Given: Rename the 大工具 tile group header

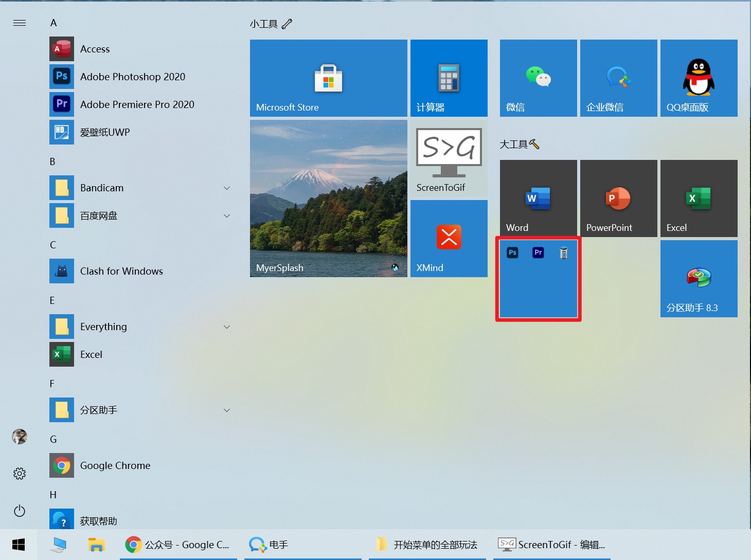Looking at the screenshot, I should (x=520, y=144).
